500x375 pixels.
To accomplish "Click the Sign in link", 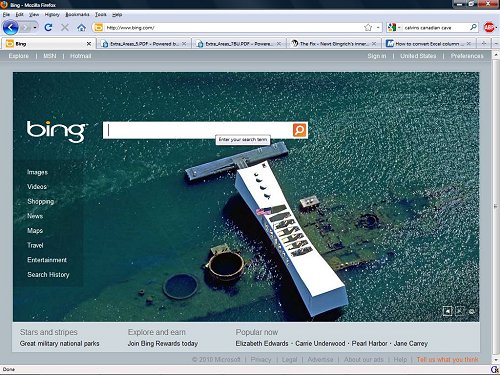I will click(x=377, y=56).
